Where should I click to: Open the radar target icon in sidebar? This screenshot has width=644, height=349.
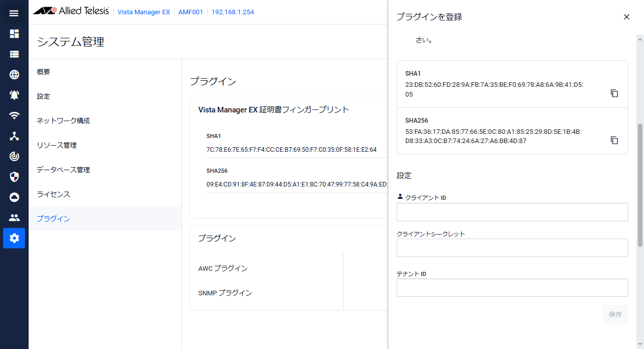(14, 156)
